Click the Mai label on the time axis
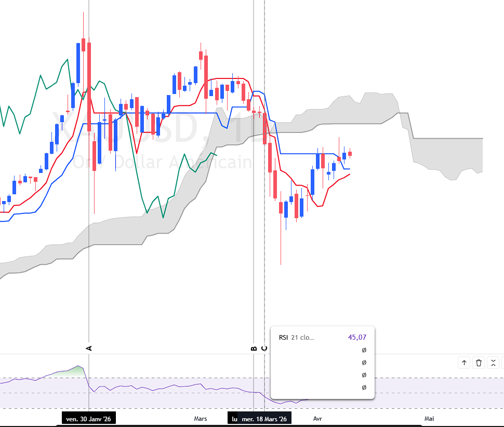The height and width of the screenshot is (427, 504). click(x=429, y=419)
